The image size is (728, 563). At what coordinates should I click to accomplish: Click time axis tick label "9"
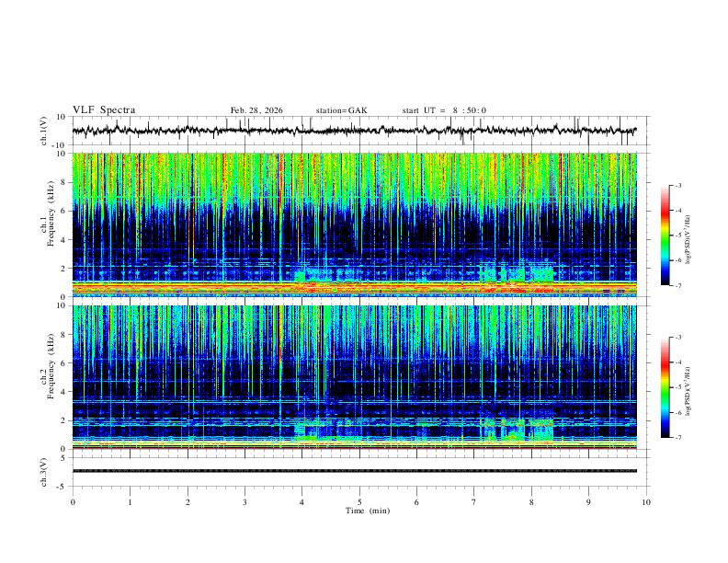point(588,502)
